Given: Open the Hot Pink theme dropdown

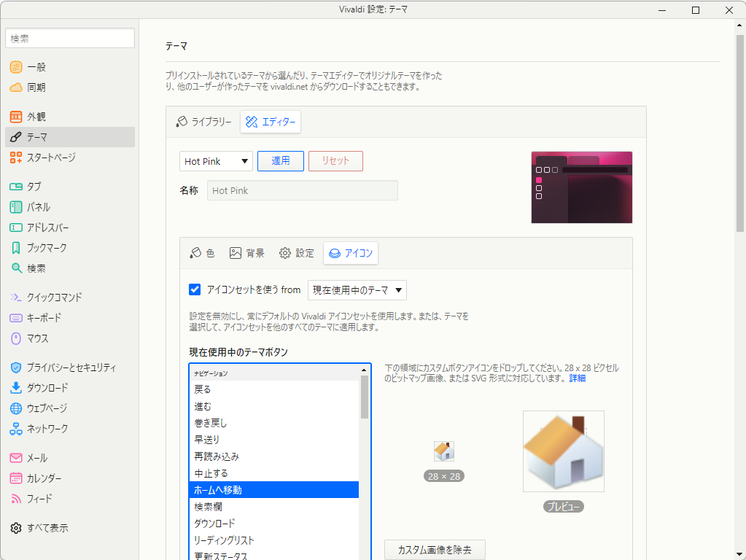Looking at the screenshot, I should [216, 161].
